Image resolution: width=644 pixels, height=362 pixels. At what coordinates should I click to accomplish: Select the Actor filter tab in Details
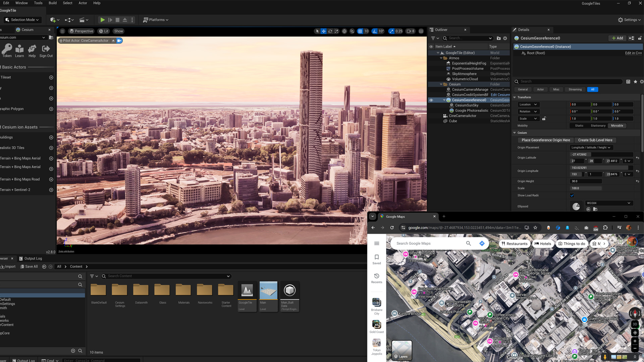pyautogui.click(x=540, y=89)
